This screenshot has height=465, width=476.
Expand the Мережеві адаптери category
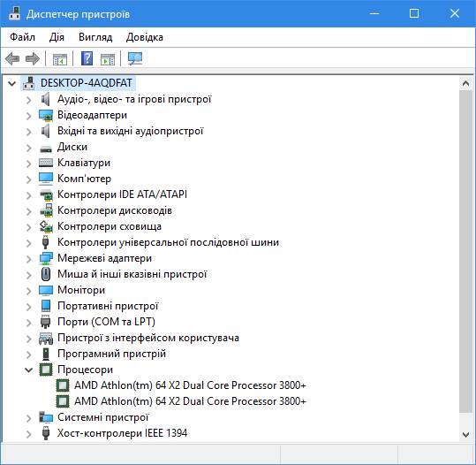tap(29, 259)
